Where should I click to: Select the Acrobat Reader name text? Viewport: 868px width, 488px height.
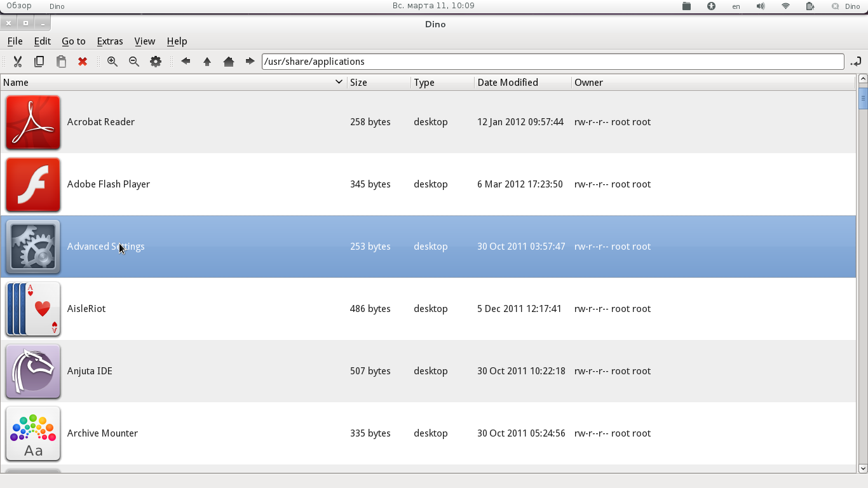101,122
